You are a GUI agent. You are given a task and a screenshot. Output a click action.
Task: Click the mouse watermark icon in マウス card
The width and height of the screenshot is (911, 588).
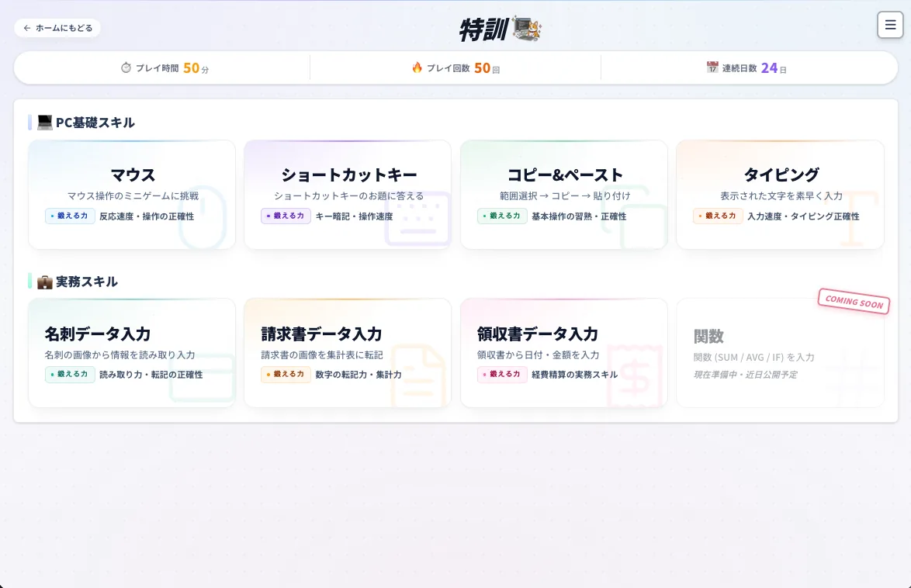click(203, 217)
